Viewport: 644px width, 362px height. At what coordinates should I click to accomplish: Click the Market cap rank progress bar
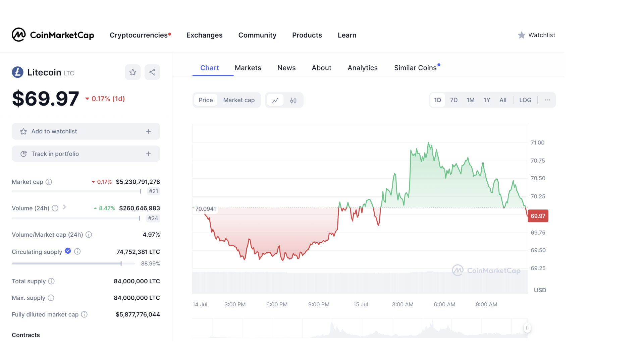coord(76,191)
